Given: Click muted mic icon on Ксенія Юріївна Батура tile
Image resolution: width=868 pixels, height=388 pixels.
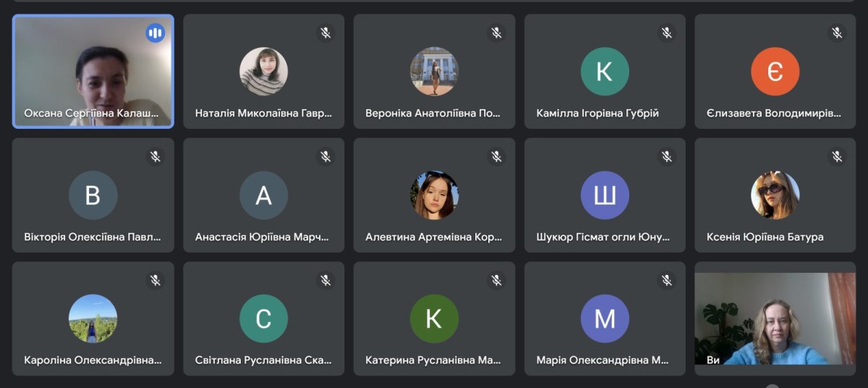Looking at the screenshot, I should coord(837,156).
